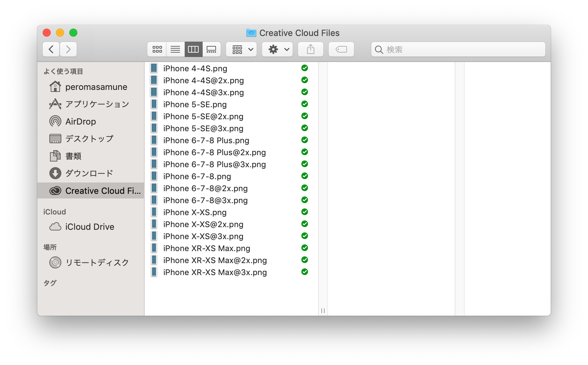Image resolution: width=588 pixels, height=365 pixels.
Task: Click thumbnail icon of iPhone XR-XS Max.png
Action: click(x=154, y=248)
